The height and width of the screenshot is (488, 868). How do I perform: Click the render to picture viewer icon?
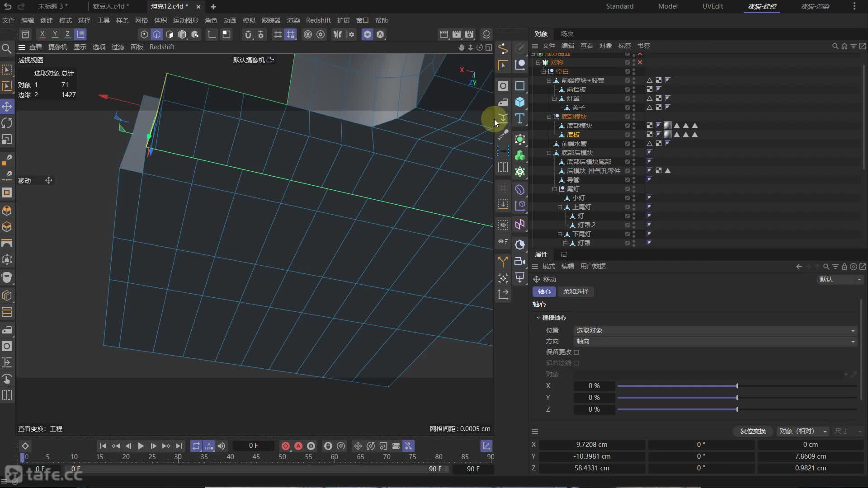click(457, 34)
